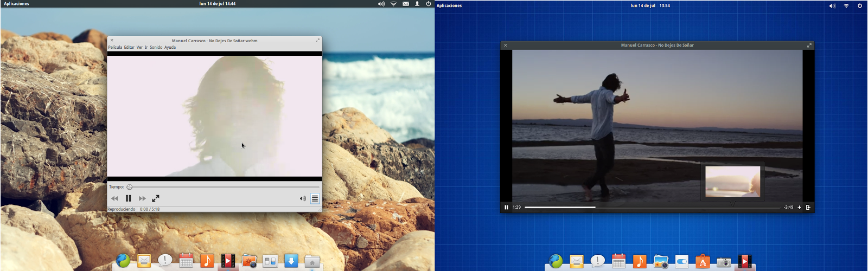
Task: Open the mail envelope indicator in the panel
Action: click(406, 4)
